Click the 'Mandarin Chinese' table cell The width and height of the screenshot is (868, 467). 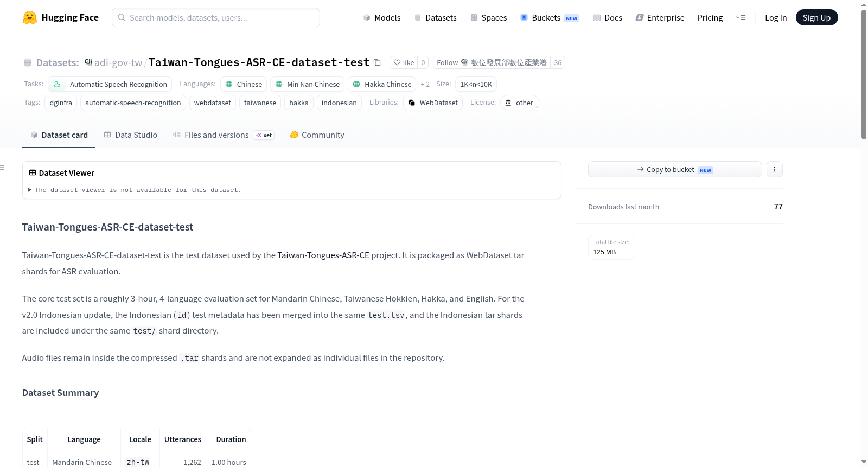click(82, 462)
